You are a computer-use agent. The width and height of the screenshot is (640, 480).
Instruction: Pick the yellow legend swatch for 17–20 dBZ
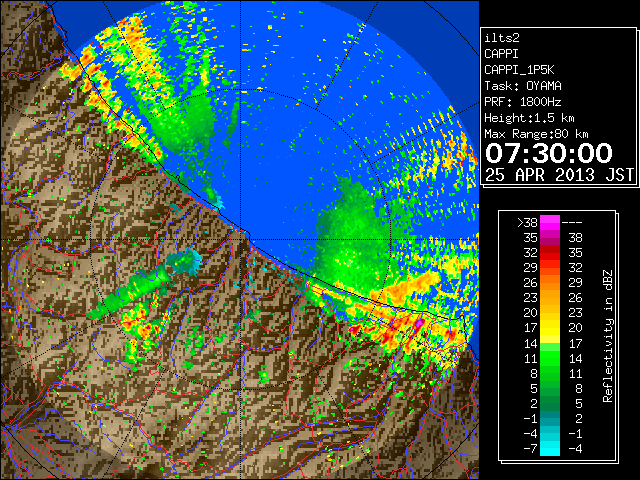click(x=550, y=328)
